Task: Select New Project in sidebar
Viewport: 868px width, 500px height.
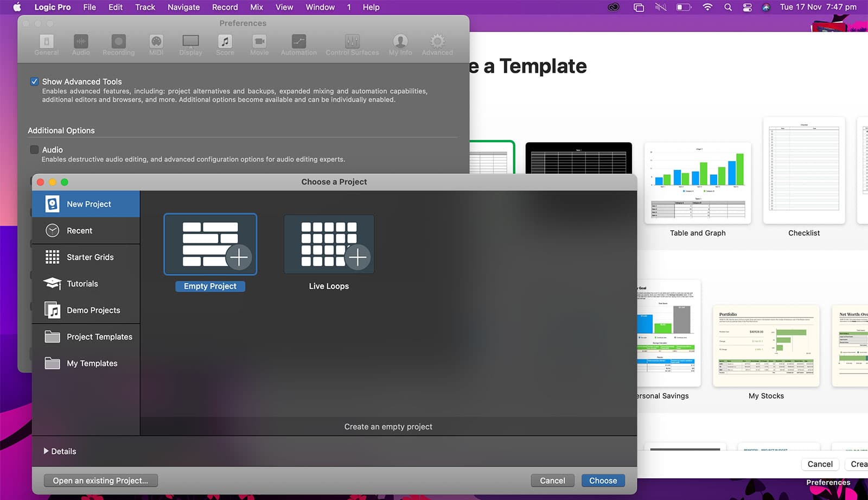Action: pyautogui.click(x=86, y=204)
